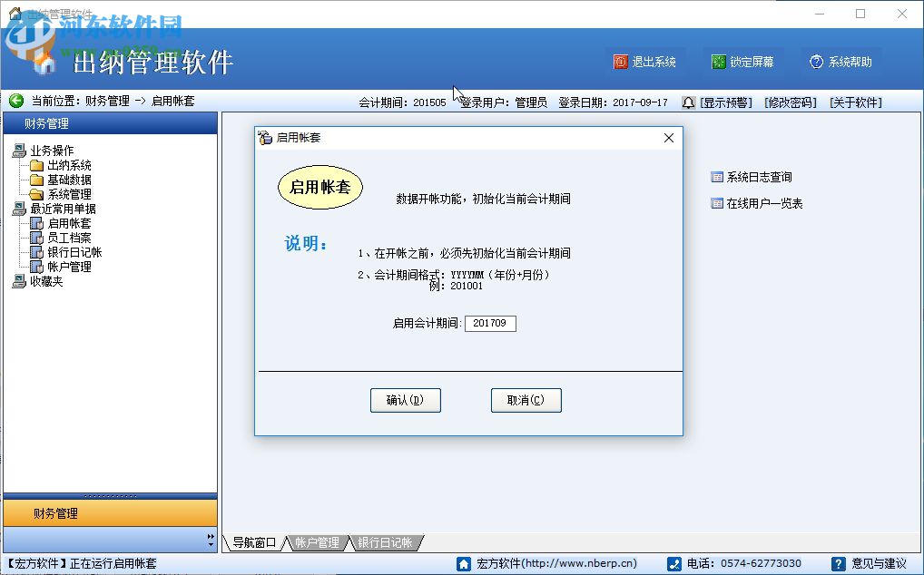Click the 锁定屏幕 lock screen icon
This screenshot has width=924, height=575.
(x=717, y=60)
